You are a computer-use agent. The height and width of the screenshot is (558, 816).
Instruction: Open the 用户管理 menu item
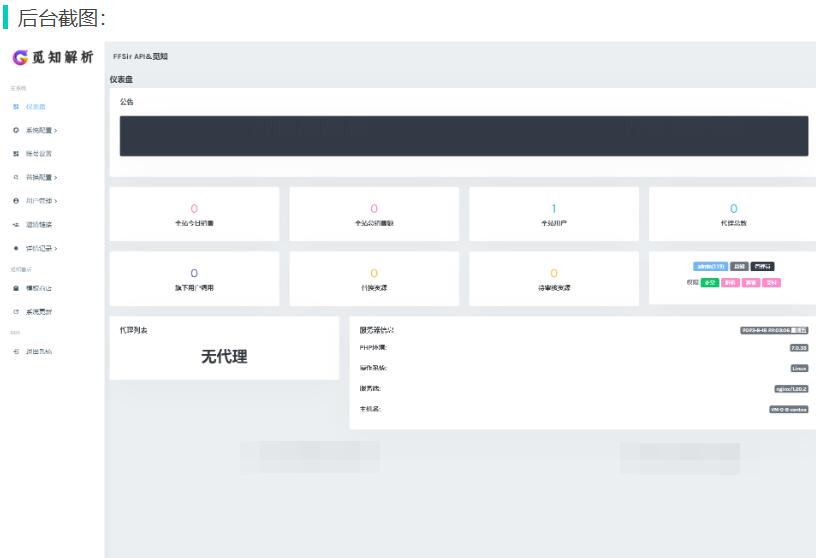click(x=39, y=201)
